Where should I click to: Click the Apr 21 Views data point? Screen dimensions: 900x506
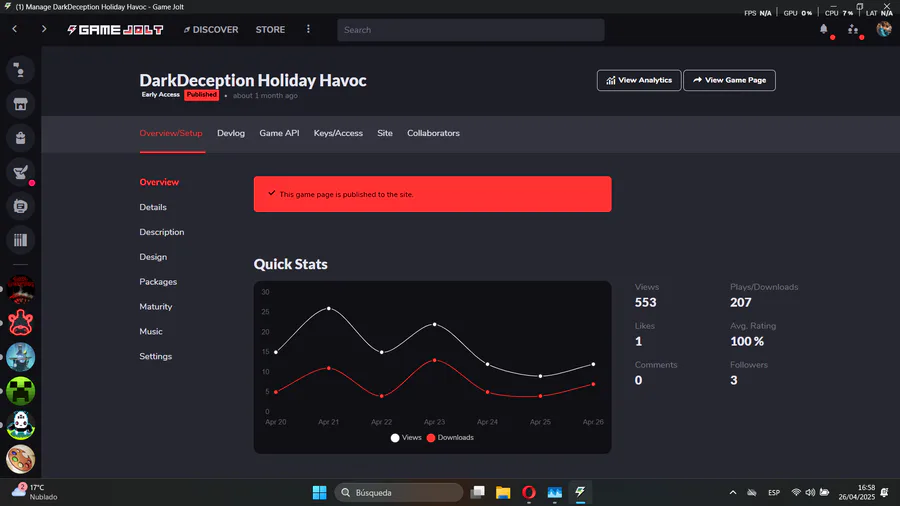point(329,309)
